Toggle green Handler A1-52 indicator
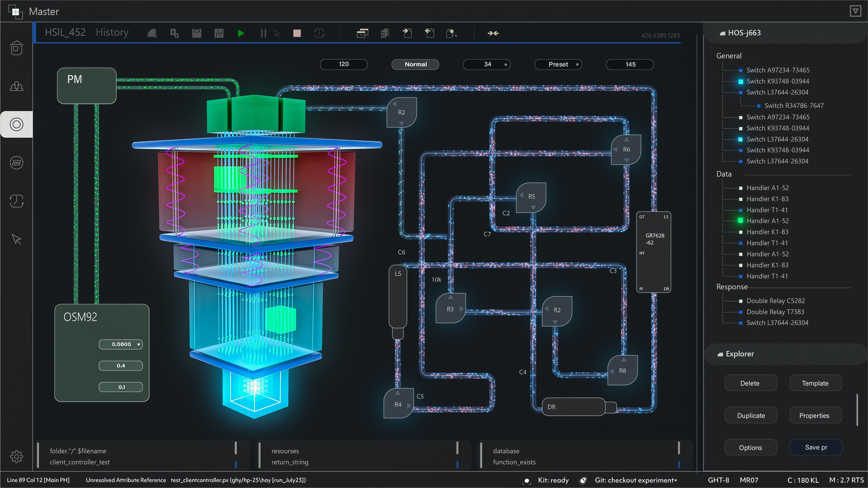Image resolution: width=868 pixels, height=488 pixels. point(740,221)
